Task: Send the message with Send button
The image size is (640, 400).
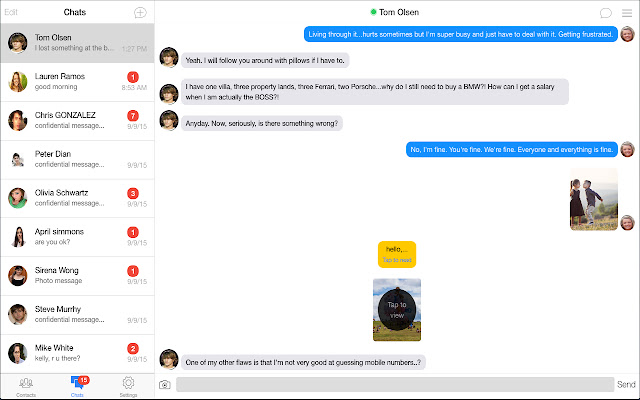Action: pyautogui.click(x=626, y=384)
